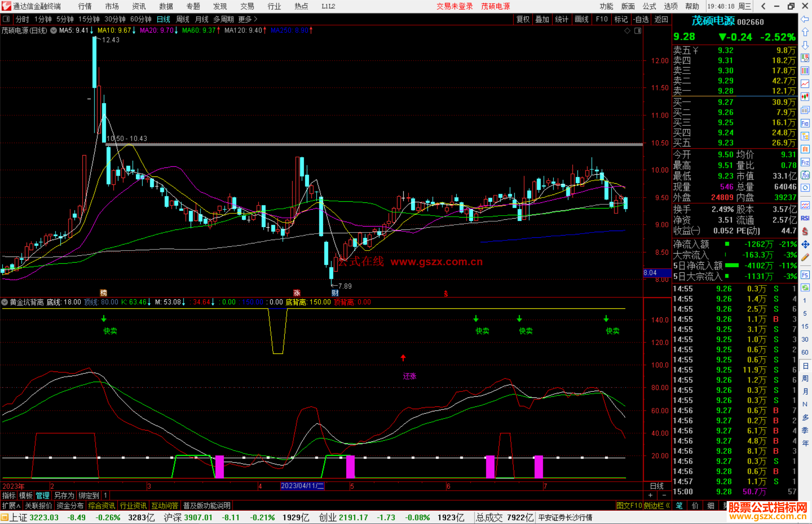Screen dimensions: 812x524
Task: Toggle the circle button beside 黄金坑背离 indicator
Action: pyautogui.click(x=5, y=302)
